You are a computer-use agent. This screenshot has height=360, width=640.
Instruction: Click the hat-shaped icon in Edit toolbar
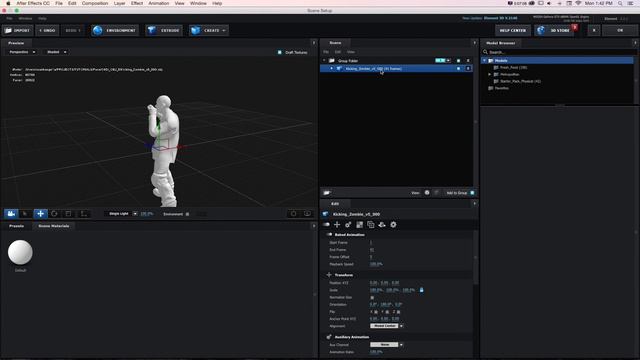382,224
